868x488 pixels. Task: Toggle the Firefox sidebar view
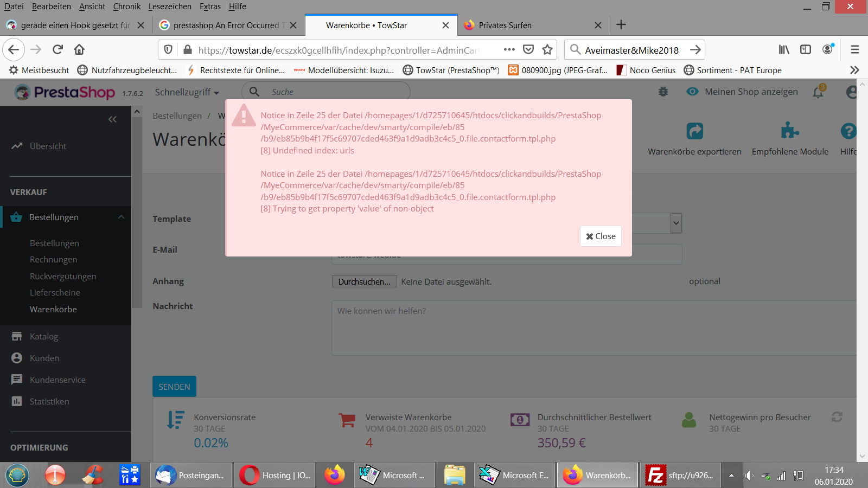point(806,50)
